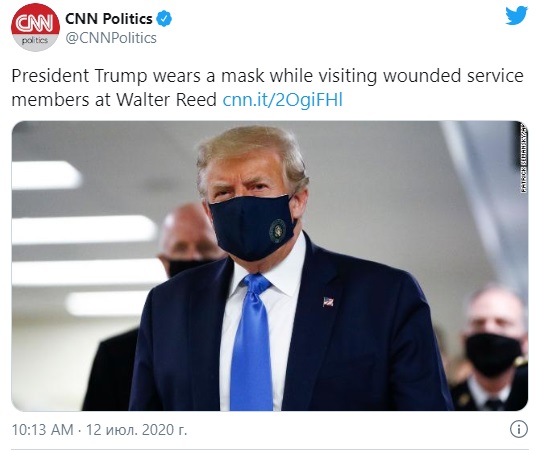The width and height of the screenshot is (542, 451).
Task: Click the blue tie in the photo
Action: click(x=252, y=342)
